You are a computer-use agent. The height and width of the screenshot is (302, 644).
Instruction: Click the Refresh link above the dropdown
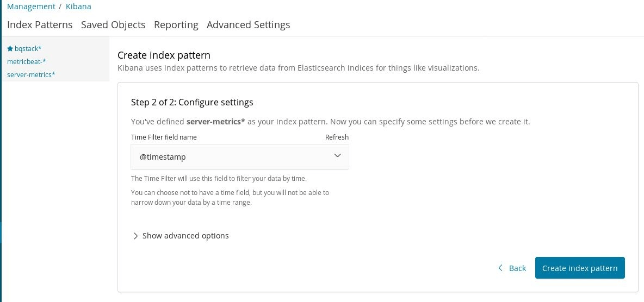(337, 137)
